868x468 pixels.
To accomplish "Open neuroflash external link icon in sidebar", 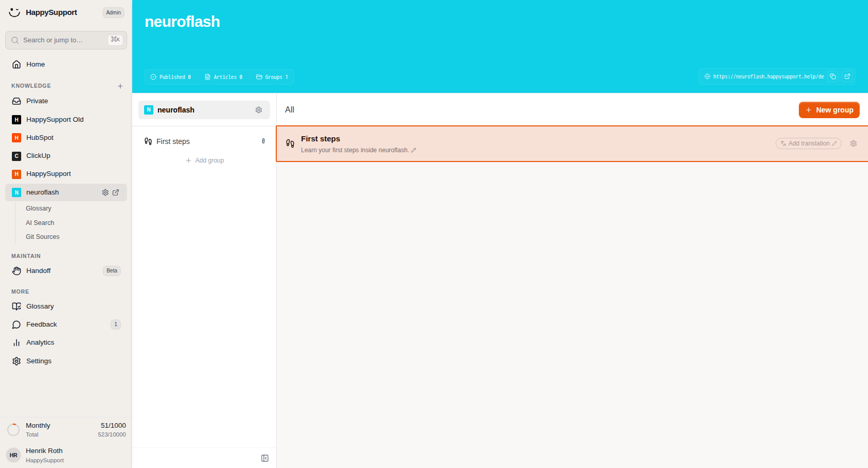I will pyautogui.click(x=116, y=192).
